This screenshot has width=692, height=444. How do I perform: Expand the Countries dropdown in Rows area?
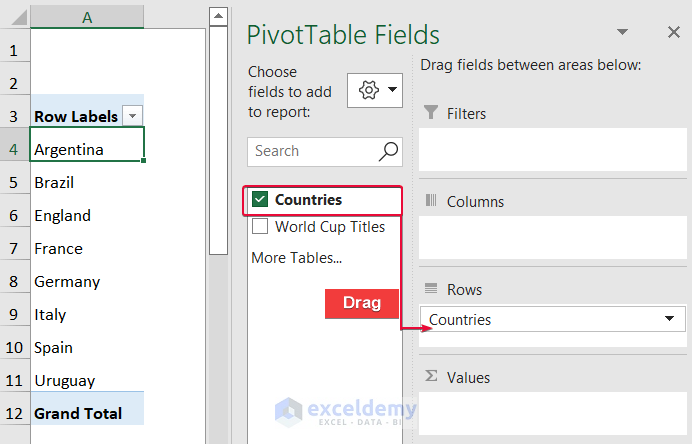(668, 320)
